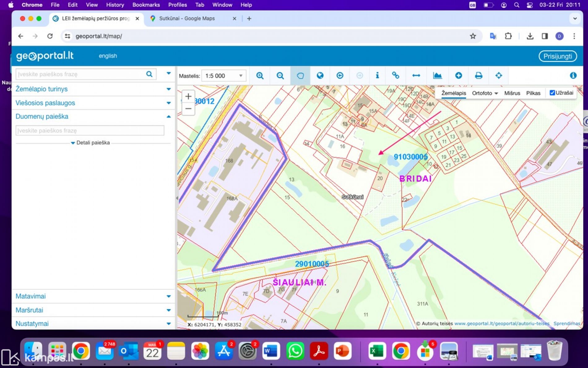Viewport: 588px width, 368px height.
Task: Click the zoom in magnifier tool
Action: tap(260, 76)
